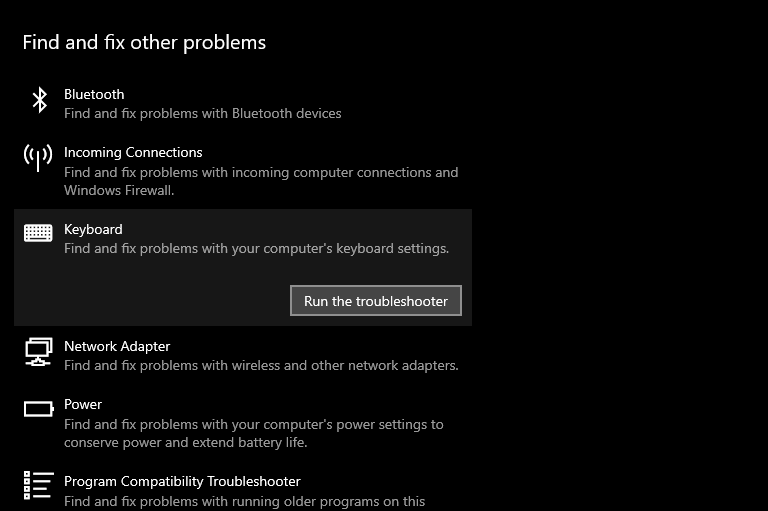Click the Find and fix other problems heading
The height and width of the screenshot is (511, 768).
click(x=144, y=43)
